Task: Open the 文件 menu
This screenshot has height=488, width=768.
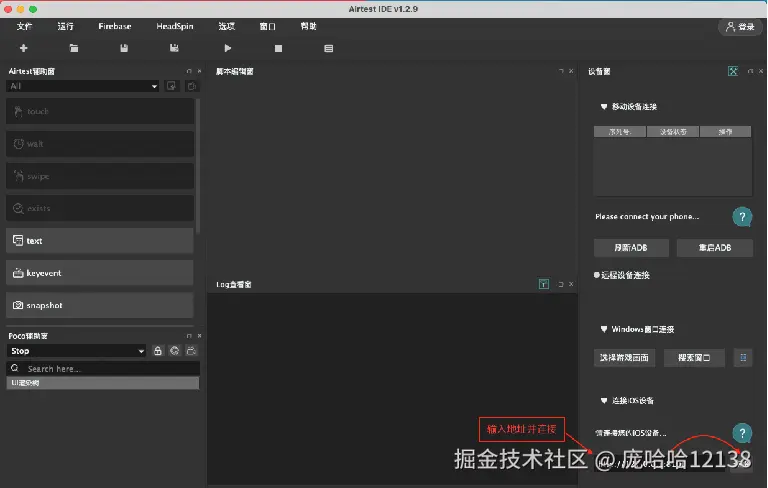Action: tap(24, 26)
